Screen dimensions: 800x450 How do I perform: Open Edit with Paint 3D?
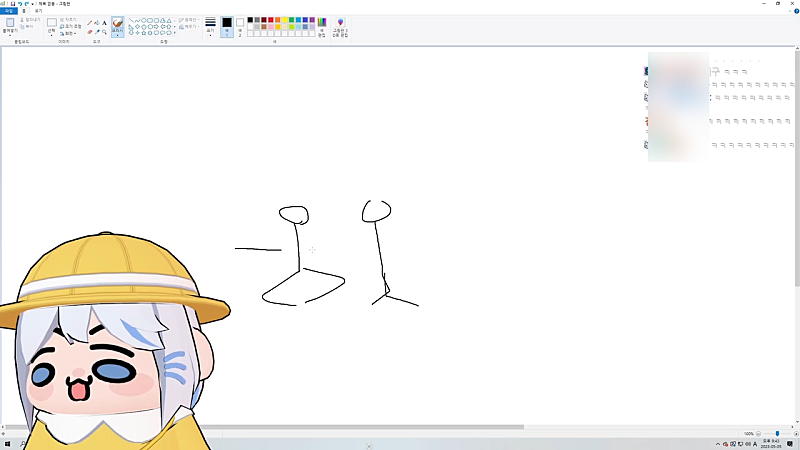pos(340,27)
